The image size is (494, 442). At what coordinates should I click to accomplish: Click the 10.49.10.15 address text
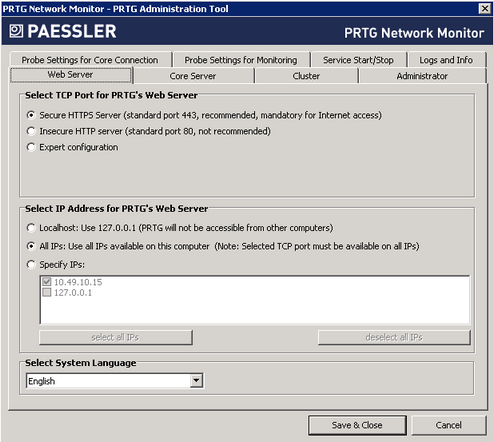pyautogui.click(x=78, y=282)
